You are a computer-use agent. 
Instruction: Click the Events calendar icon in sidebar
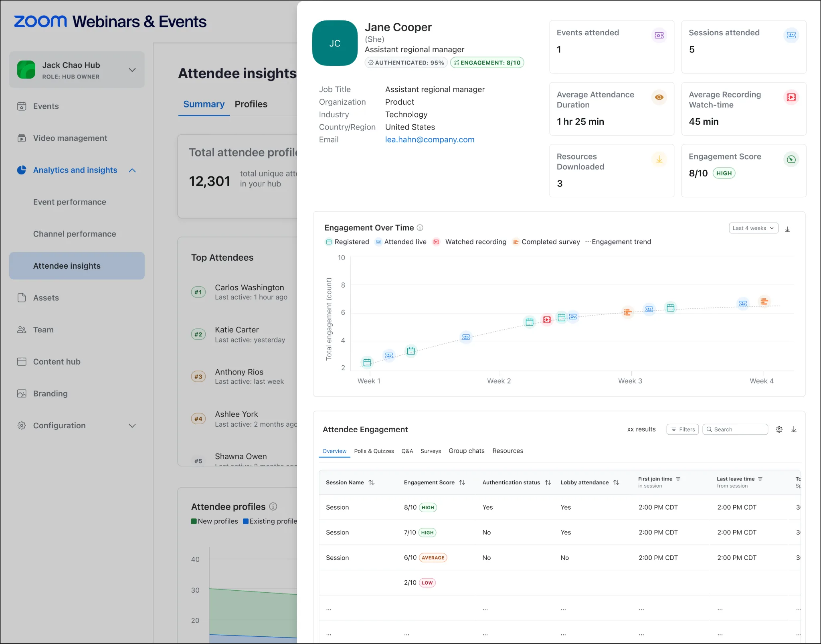(x=22, y=106)
